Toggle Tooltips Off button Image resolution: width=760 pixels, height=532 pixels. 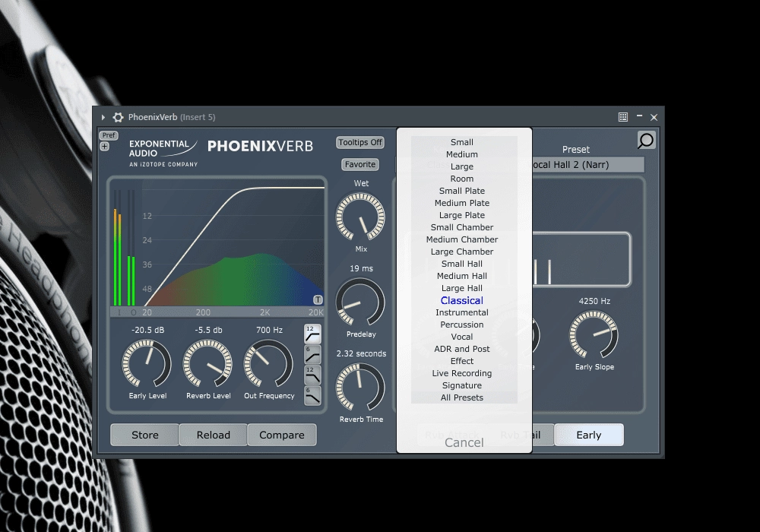[360, 142]
